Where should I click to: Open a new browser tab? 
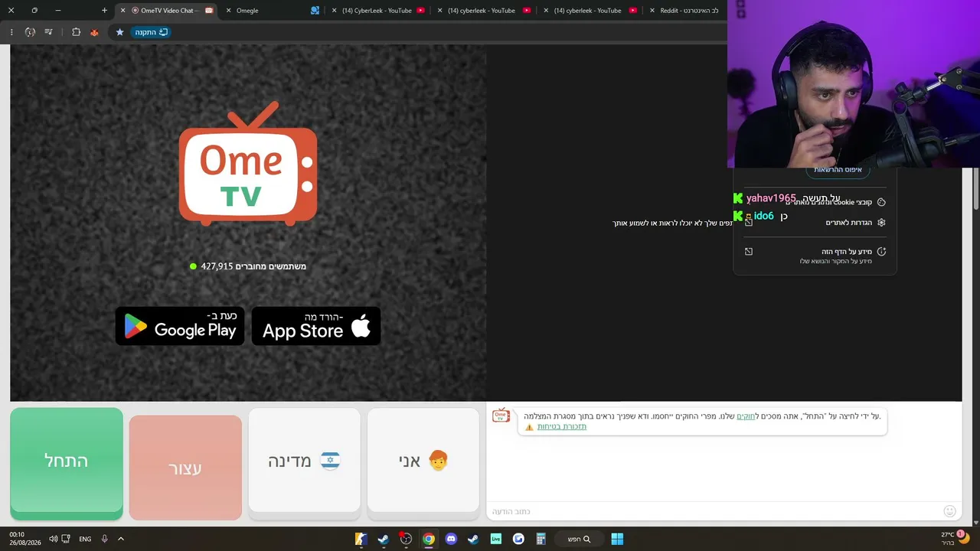(x=104, y=11)
